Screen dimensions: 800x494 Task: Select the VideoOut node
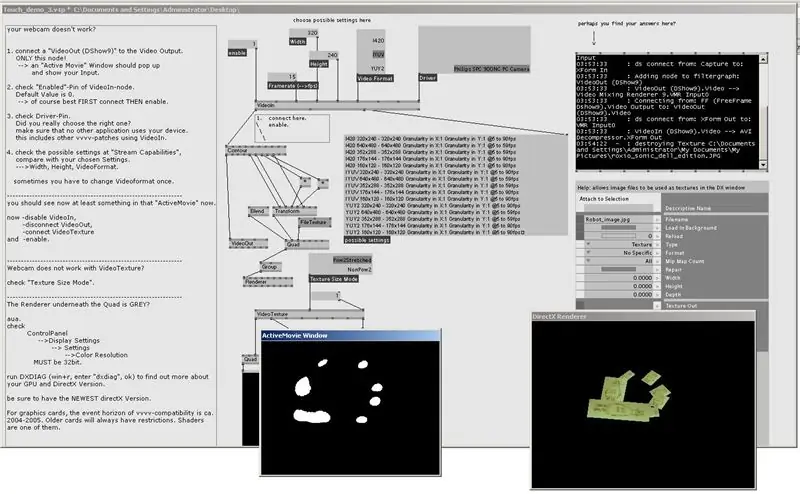click(x=248, y=244)
